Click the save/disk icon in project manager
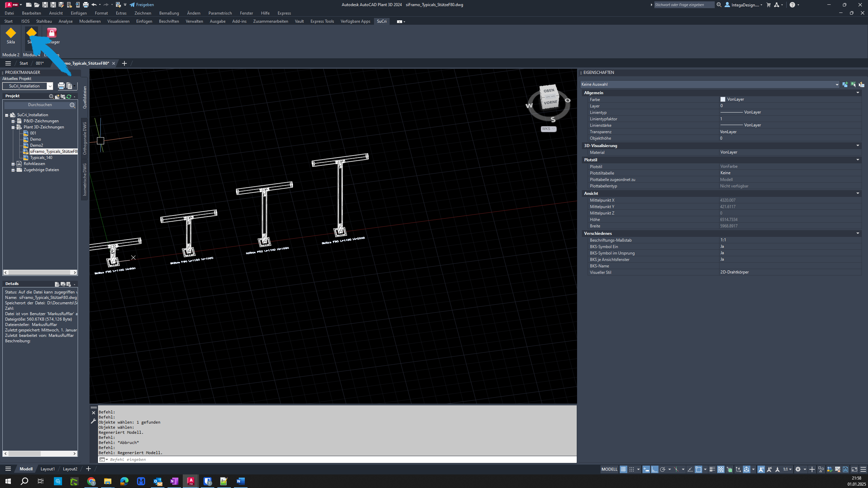Image resolution: width=868 pixels, height=488 pixels. click(56, 284)
